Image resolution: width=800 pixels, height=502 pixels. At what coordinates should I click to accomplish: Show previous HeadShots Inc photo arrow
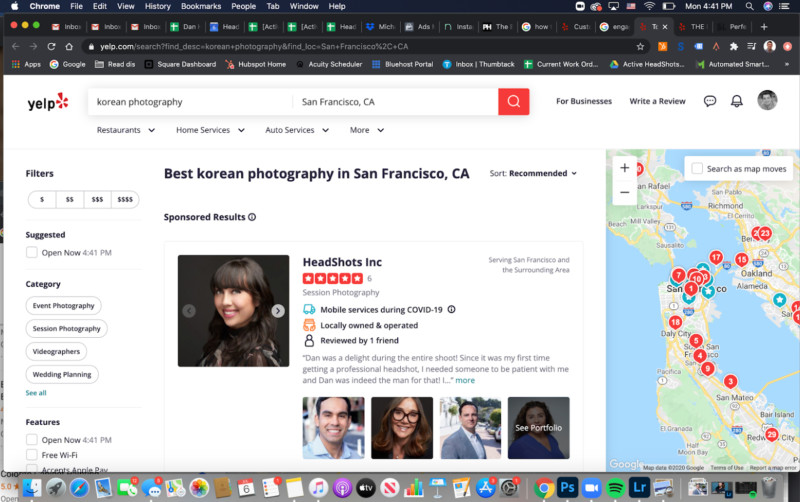click(189, 311)
